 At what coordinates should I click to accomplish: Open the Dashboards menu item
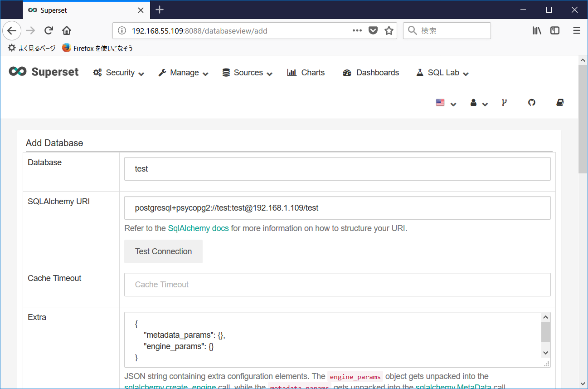[370, 73]
